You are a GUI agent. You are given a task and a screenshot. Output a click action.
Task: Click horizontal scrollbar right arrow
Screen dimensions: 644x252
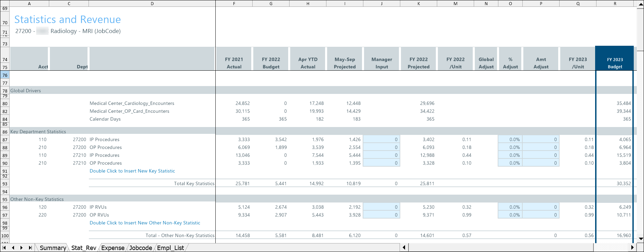[x=632, y=248]
